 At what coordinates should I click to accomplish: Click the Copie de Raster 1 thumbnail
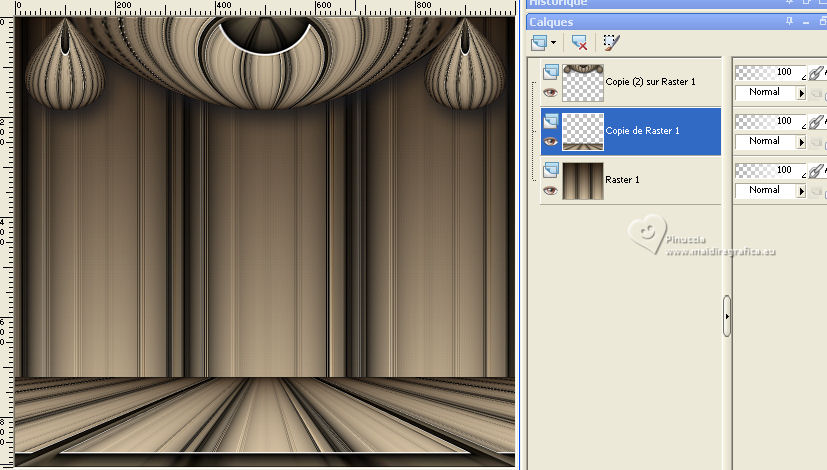pyautogui.click(x=583, y=131)
